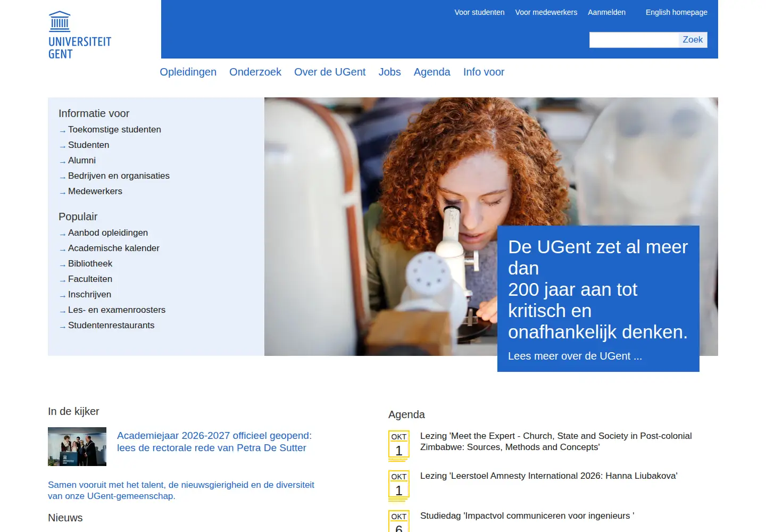Open the Info voor menu

pyautogui.click(x=484, y=72)
